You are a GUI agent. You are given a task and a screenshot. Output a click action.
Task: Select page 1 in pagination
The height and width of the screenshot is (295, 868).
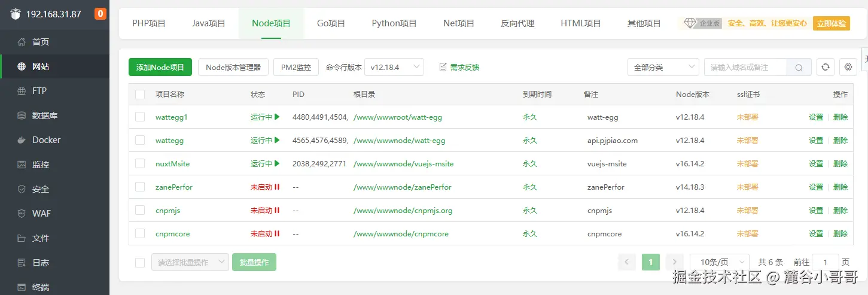tap(651, 262)
